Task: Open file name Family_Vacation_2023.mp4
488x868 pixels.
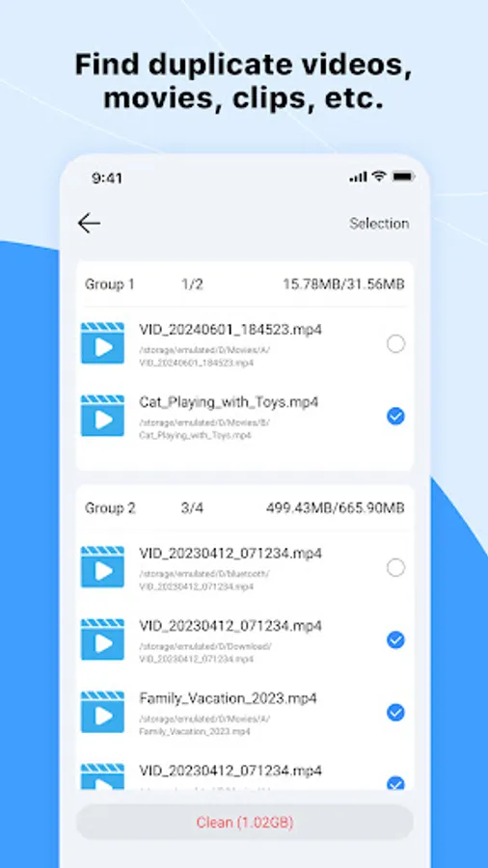Action: point(228,698)
